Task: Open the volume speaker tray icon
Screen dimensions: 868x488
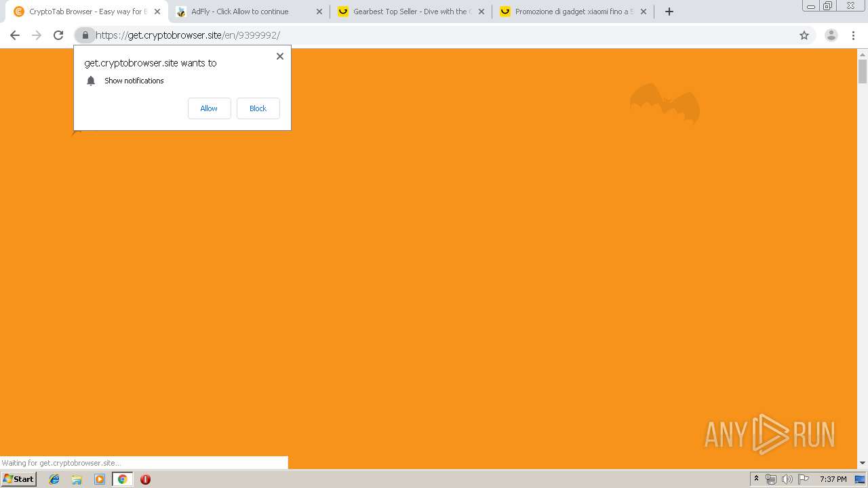Action: point(787,479)
